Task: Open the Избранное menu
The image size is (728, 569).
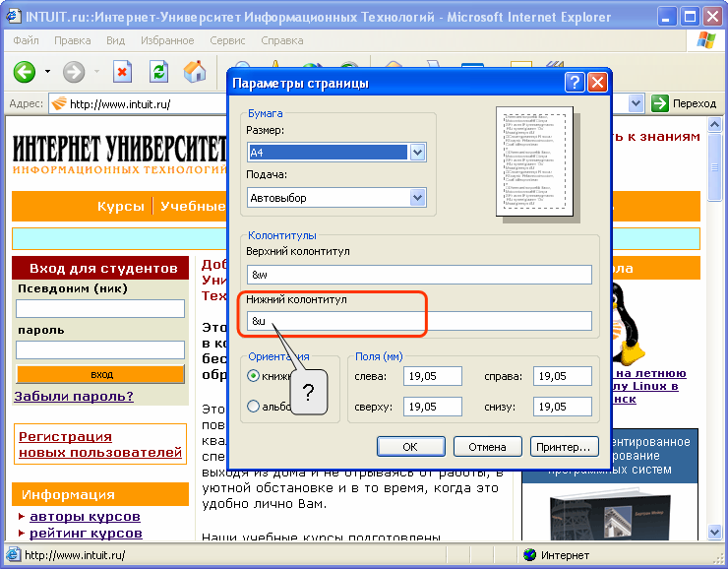Action: click(x=167, y=40)
